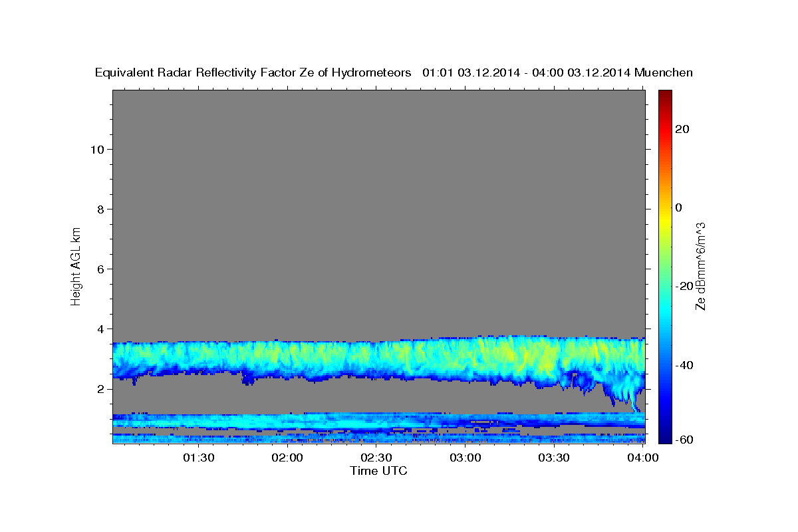Pick the dark red top of the colorbar
Viewport: 798px width, 532px height.
point(665,94)
